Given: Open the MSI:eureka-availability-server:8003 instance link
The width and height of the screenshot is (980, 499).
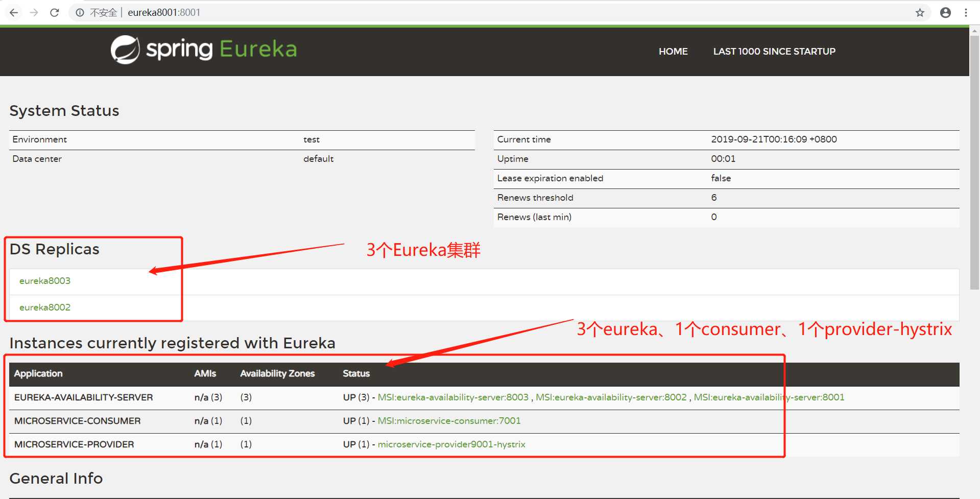Looking at the screenshot, I should coord(453,397).
